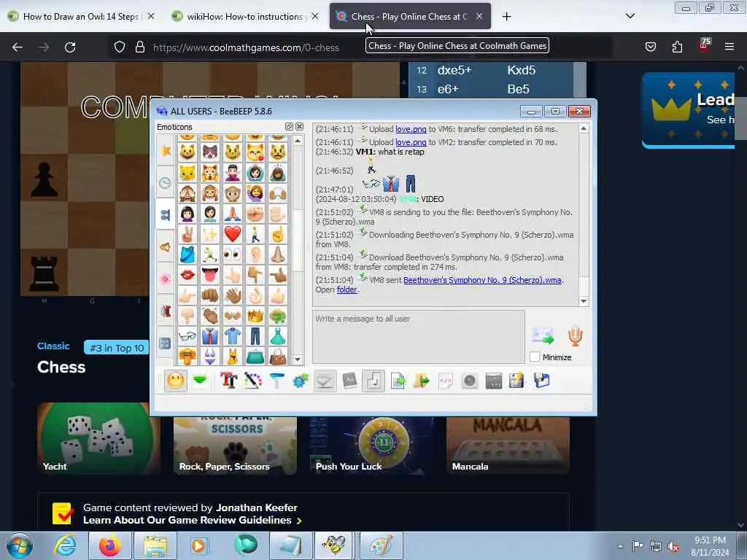Open font color pencil icon in BeeBEEP

252,381
